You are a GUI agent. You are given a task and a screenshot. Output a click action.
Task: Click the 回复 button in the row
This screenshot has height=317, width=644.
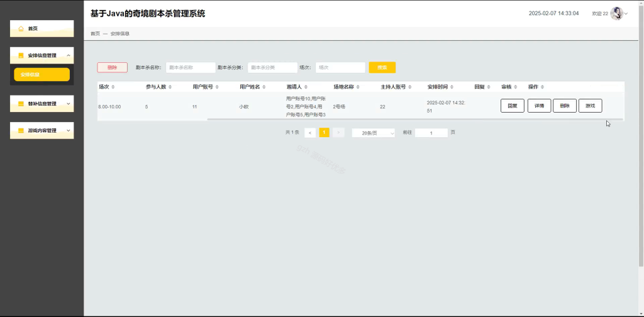tap(513, 106)
